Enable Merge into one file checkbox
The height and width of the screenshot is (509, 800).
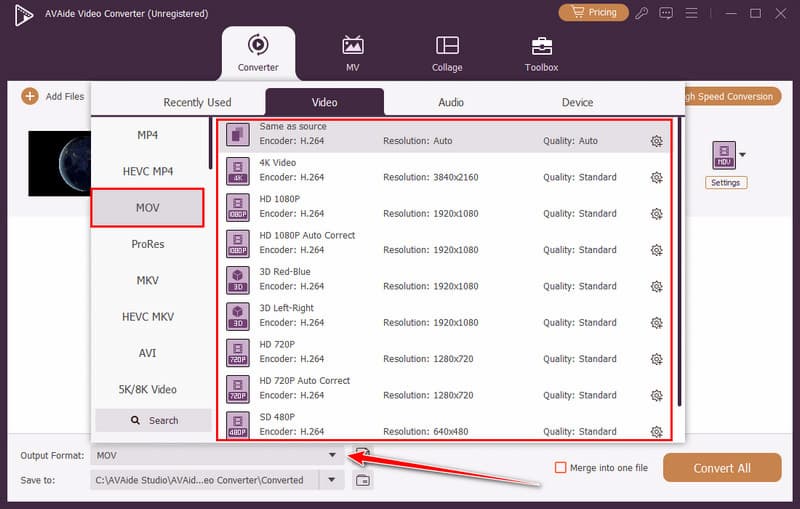560,467
